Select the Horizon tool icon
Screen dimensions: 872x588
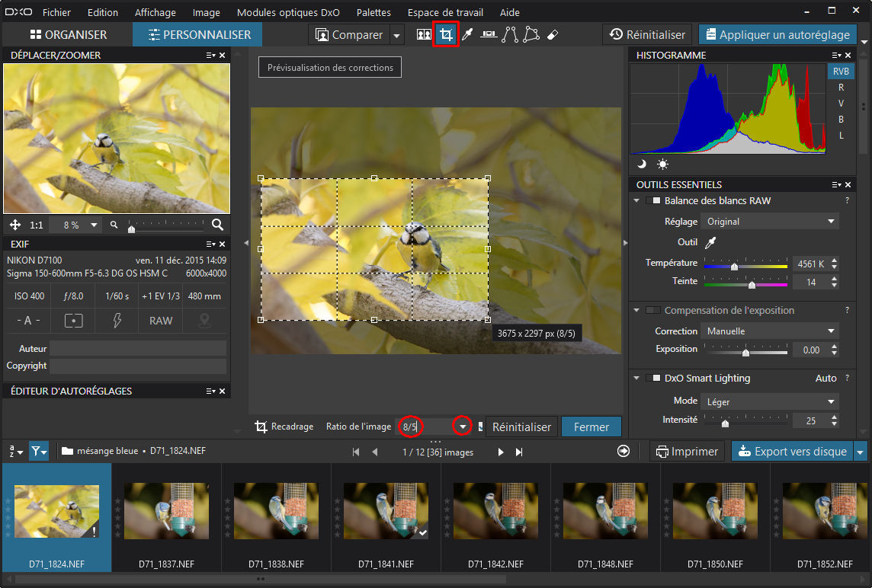pos(489,34)
